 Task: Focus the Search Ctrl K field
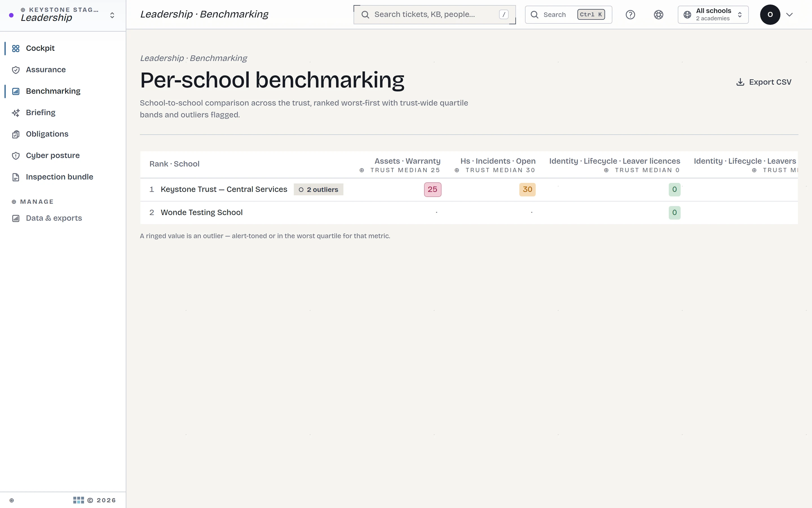tap(568, 15)
